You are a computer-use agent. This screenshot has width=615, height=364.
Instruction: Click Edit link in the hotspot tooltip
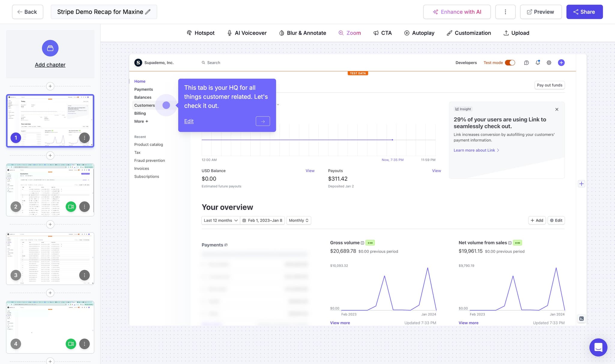click(x=189, y=121)
